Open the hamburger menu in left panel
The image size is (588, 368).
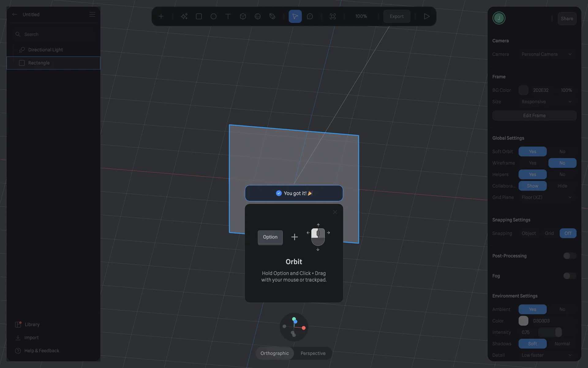point(92,14)
